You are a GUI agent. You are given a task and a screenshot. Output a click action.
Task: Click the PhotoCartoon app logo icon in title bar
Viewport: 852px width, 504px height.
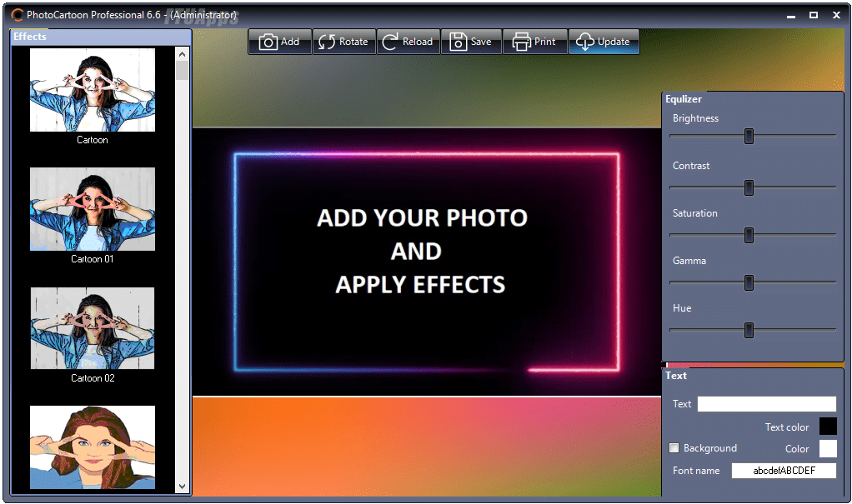click(18, 15)
